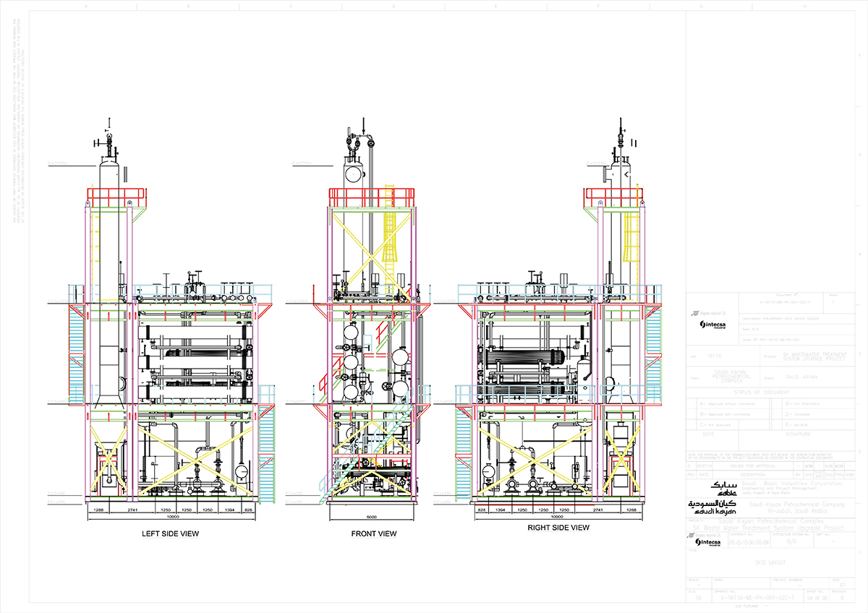Check the 'C – Not Approved' status box
The width and height of the screenshot is (868, 613).
pyautogui.click(x=694, y=426)
